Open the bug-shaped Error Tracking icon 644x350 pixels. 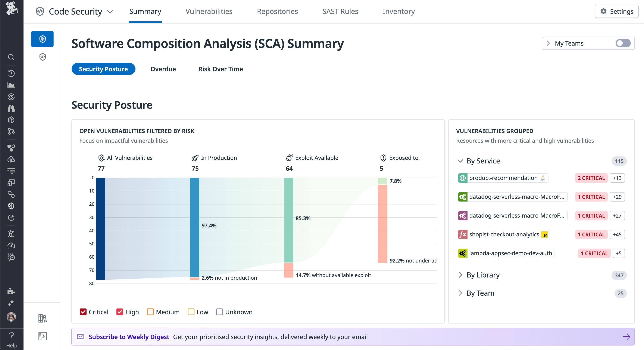[x=12, y=234]
